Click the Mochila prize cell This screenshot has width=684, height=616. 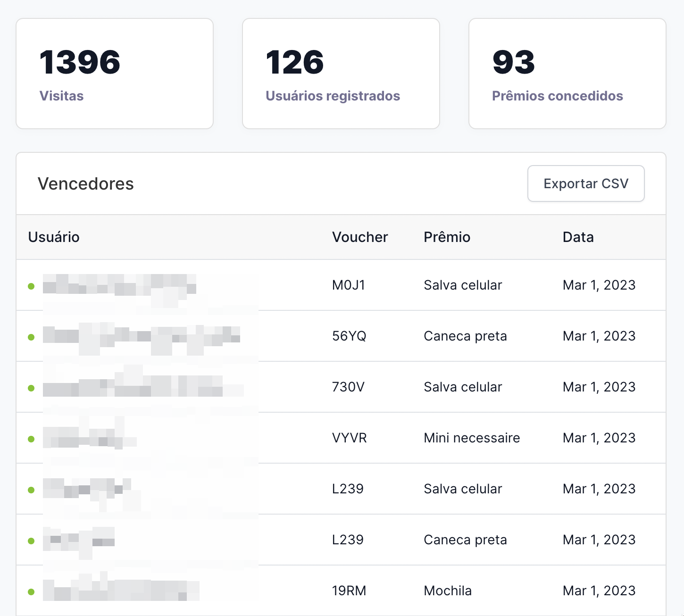click(x=448, y=591)
